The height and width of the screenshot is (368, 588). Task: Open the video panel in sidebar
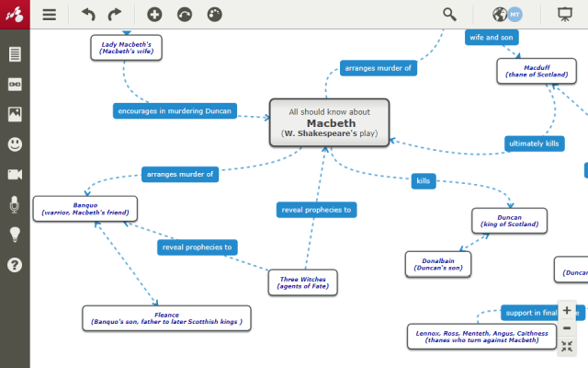click(x=15, y=174)
